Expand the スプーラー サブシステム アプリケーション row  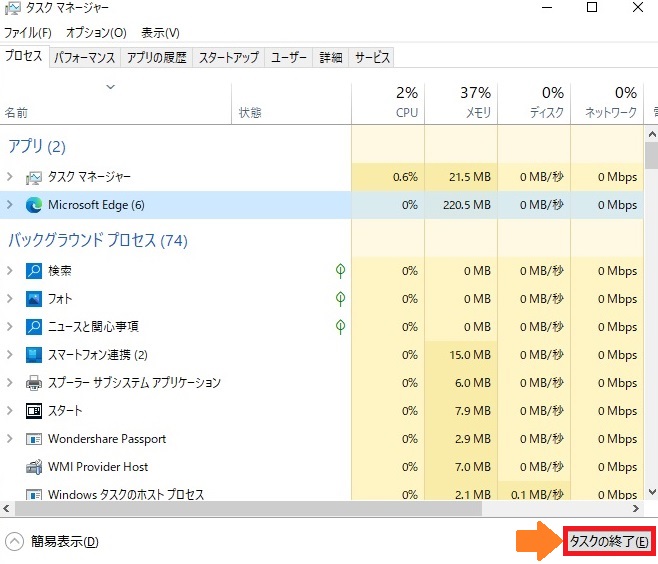(x=10, y=383)
